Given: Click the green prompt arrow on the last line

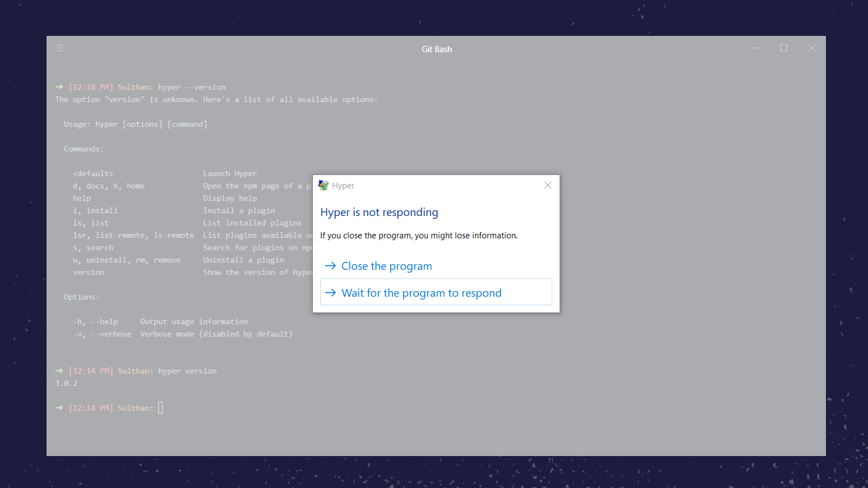Looking at the screenshot, I should point(59,408).
